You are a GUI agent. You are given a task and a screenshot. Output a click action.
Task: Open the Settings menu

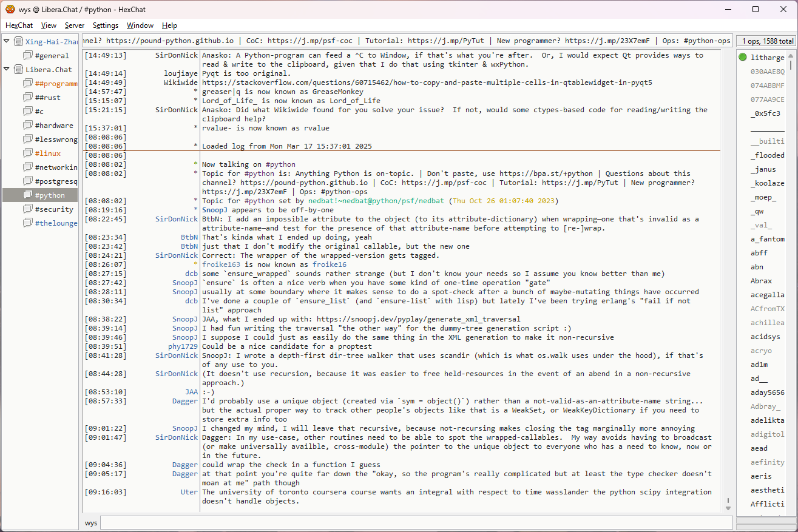click(x=106, y=25)
